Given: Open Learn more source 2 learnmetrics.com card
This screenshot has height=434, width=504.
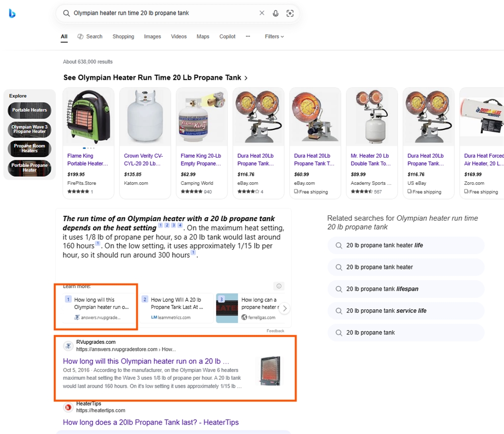Looking at the screenshot, I should (177, 308).
